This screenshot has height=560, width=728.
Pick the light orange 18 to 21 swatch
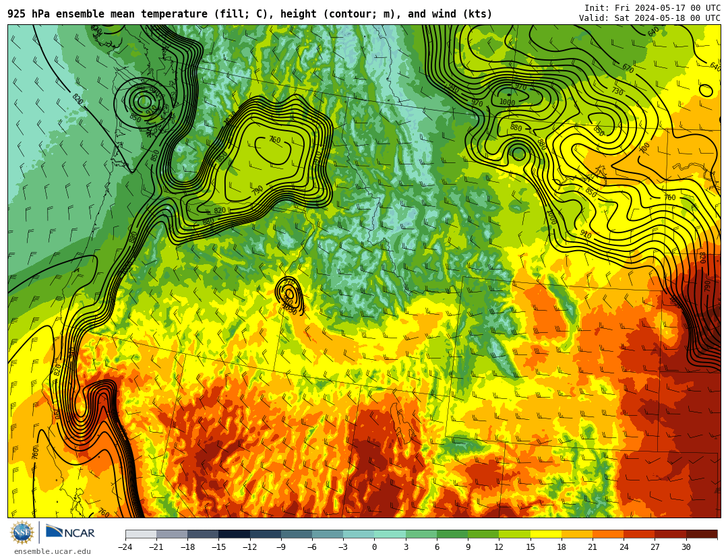pos(576,534)
